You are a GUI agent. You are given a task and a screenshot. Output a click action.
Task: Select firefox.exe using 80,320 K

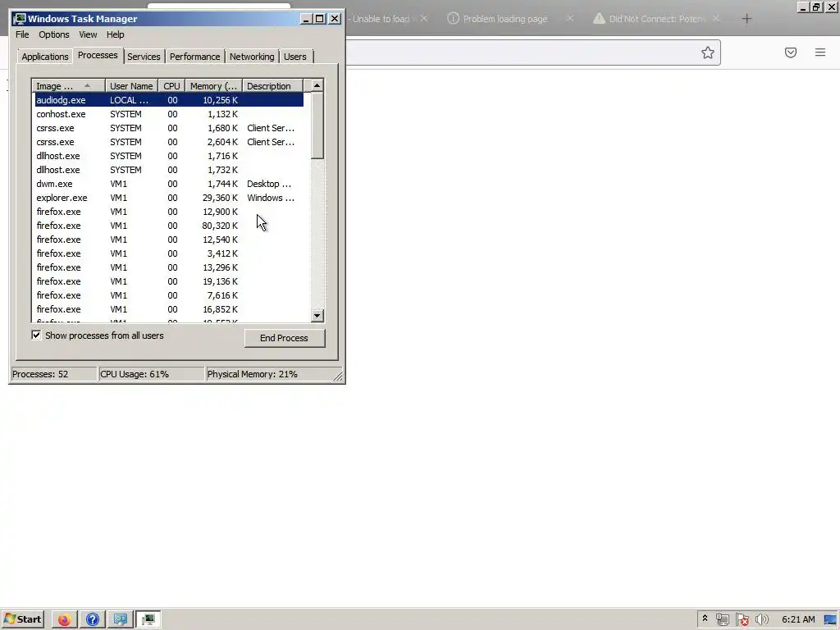point(169,226)
